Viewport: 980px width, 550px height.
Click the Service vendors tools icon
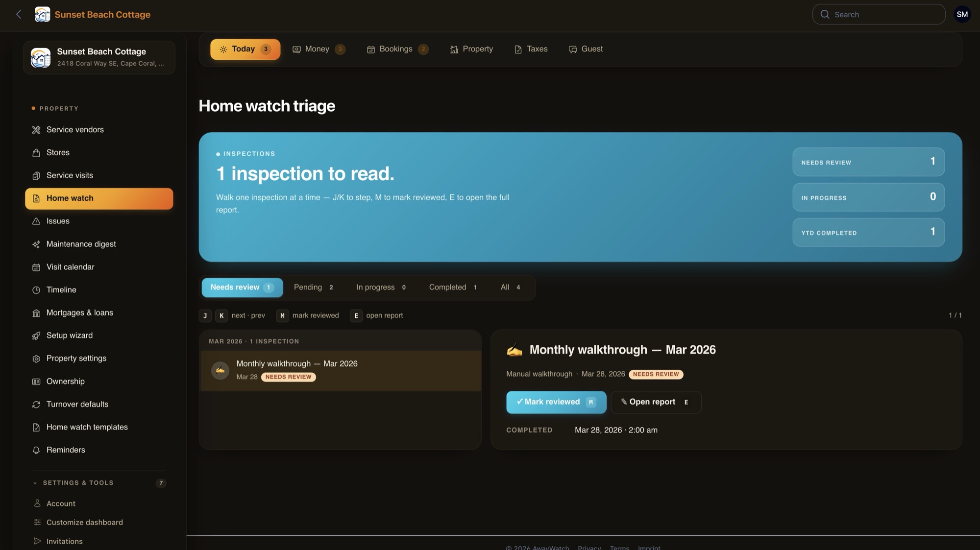pos(36,130)
